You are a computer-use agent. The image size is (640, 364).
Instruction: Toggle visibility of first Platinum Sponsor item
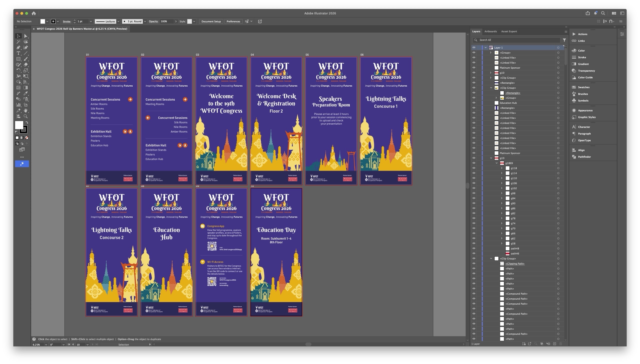[473, 68]
